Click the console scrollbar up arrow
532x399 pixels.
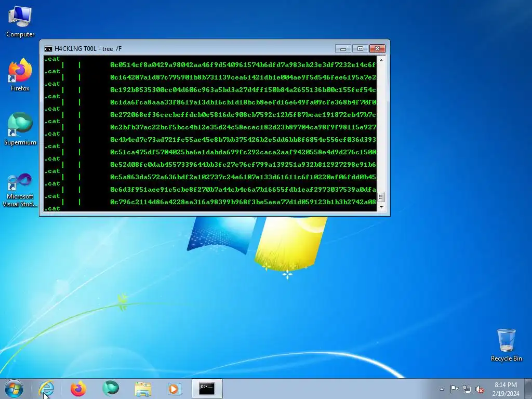click(381, 60)
